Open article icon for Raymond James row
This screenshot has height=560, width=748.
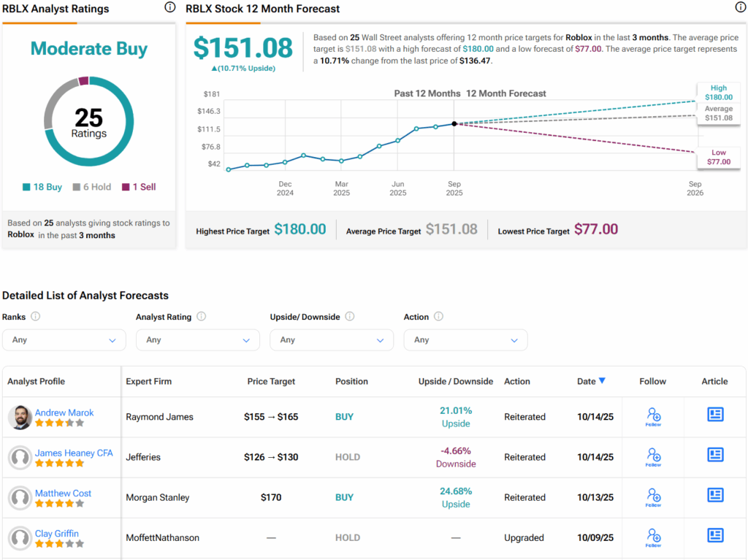715,415
